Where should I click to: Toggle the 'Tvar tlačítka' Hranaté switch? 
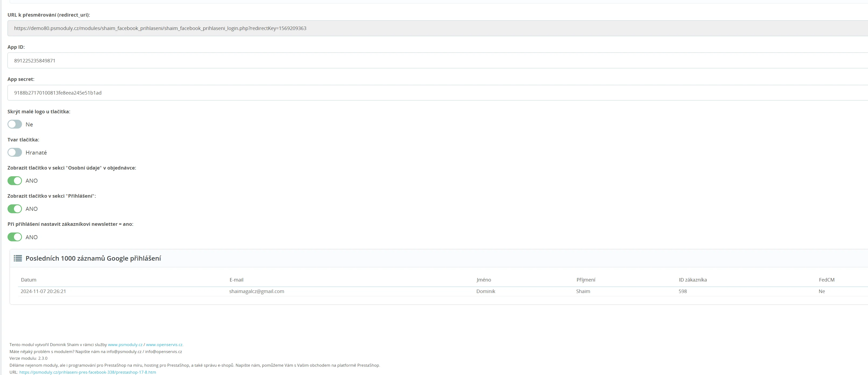click(15, 153)
